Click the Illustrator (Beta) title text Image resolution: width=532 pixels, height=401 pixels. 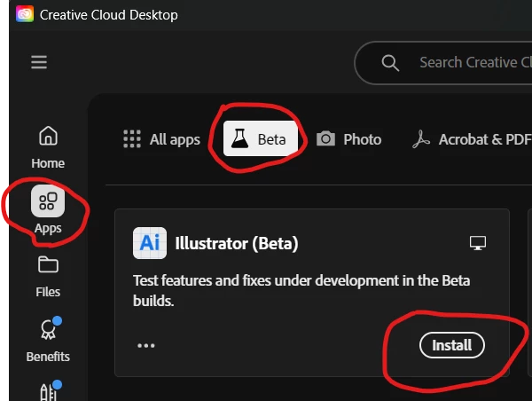[237, 243]
